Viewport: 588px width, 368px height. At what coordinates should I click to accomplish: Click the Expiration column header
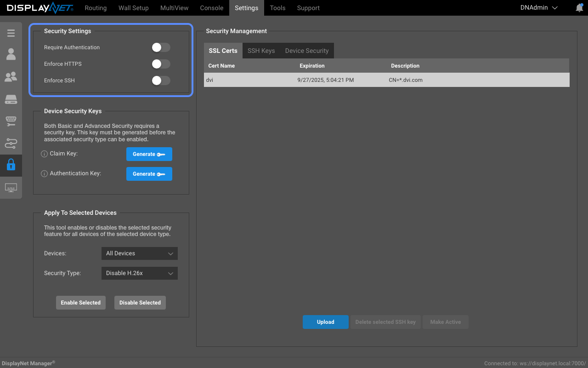pyautogui.click(x=312, y=66)
